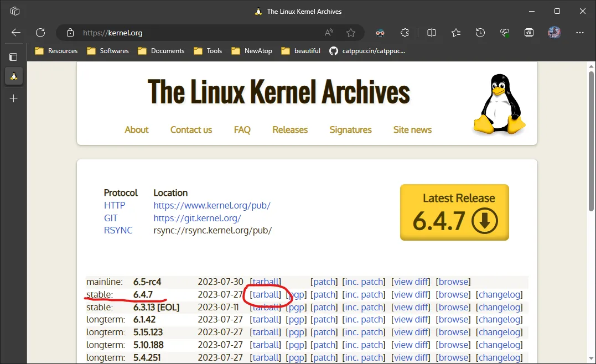Add page to favorites with star icon

(350, 33)
